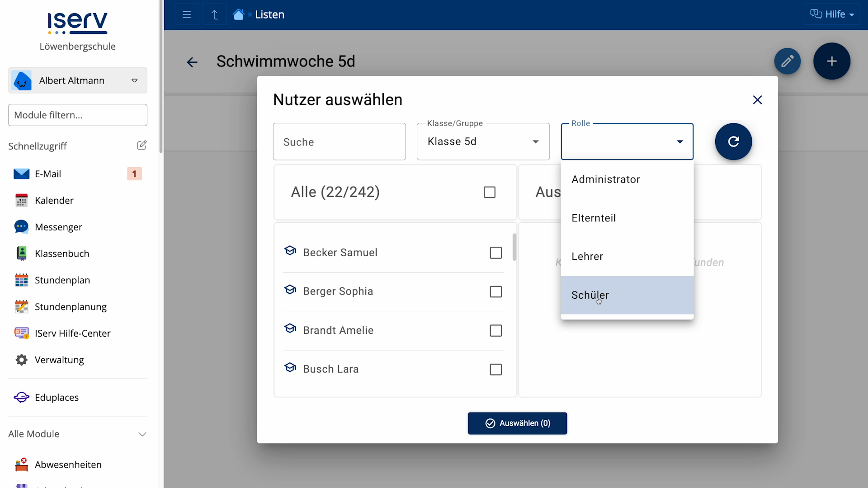Click the circular refresh filter icon

[733, 141]
